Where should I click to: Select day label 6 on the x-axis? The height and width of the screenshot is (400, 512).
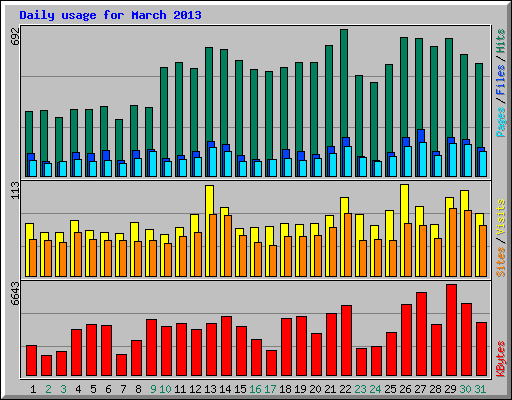[x=108, y=389]
